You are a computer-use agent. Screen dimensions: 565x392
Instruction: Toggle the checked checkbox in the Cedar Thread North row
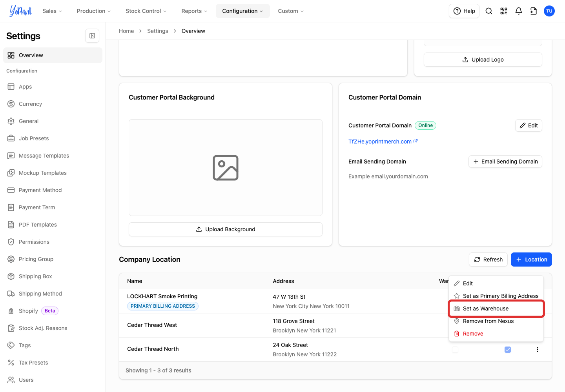pyautogui.click(x=508, y=350)
